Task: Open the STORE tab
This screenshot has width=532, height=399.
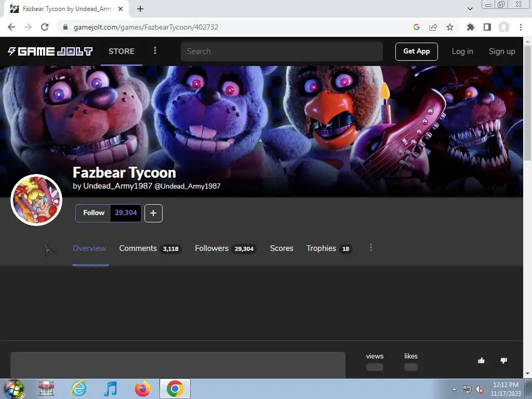Action: click(122, 51)
